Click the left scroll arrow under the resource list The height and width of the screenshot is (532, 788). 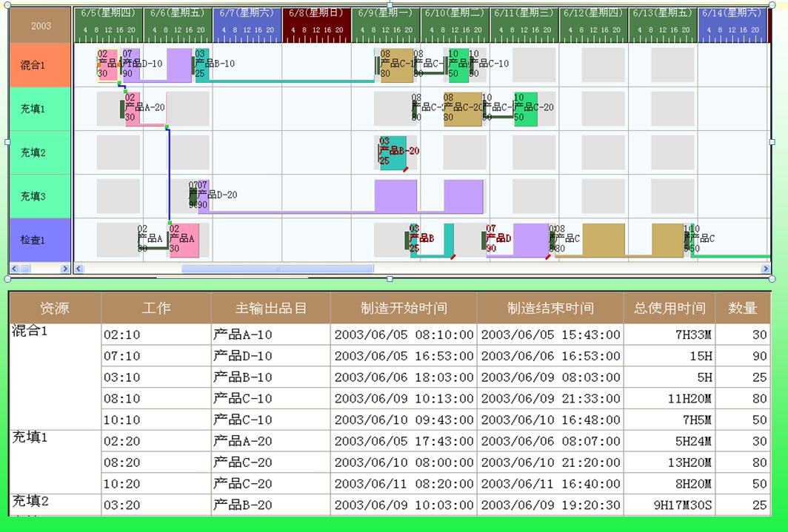14,269
